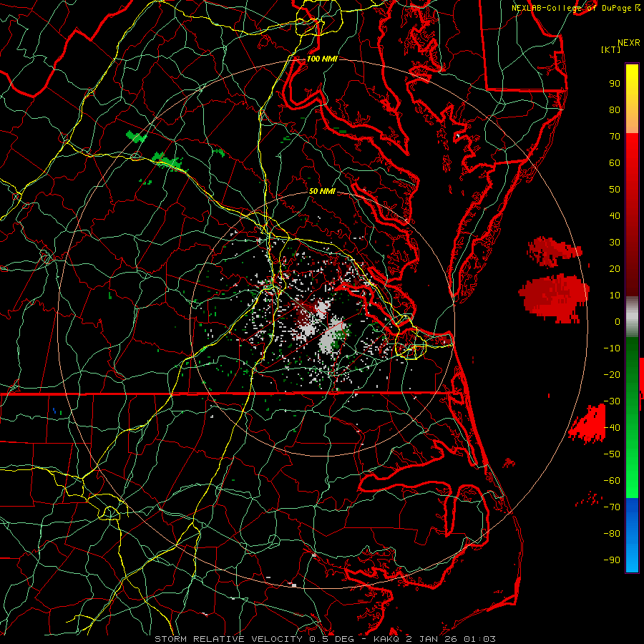Image resolution: width=644 pixels, height=644 pixels.
Task: Click the -20 knot scale label
Action: [612, 374]
